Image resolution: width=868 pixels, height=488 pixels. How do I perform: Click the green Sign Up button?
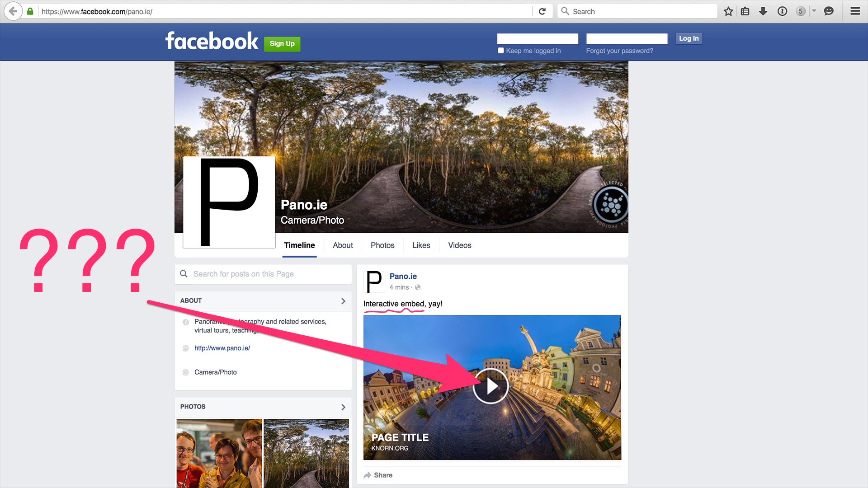coord(282,44)
